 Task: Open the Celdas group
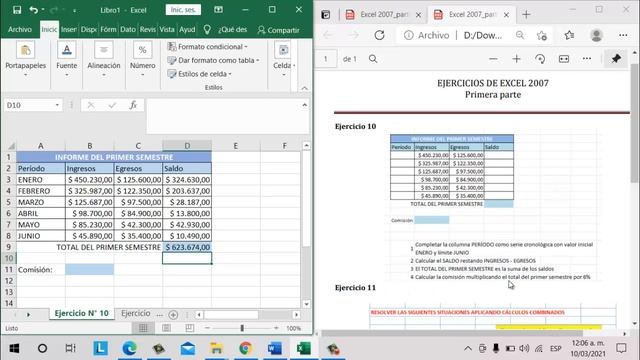pos(284,60)
